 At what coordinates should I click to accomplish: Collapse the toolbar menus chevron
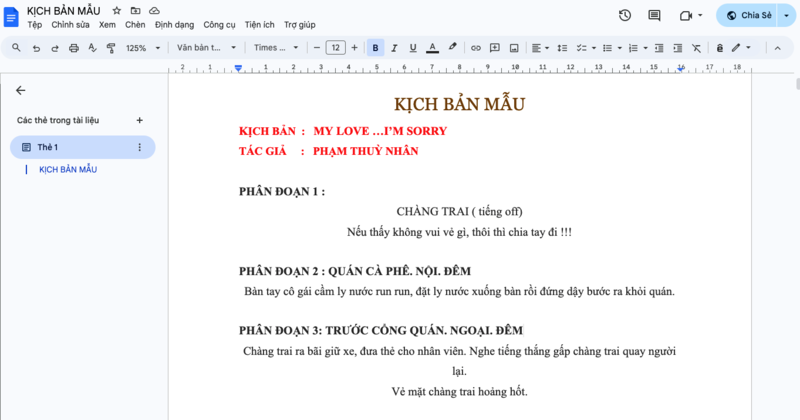click(x=778, y=48)
